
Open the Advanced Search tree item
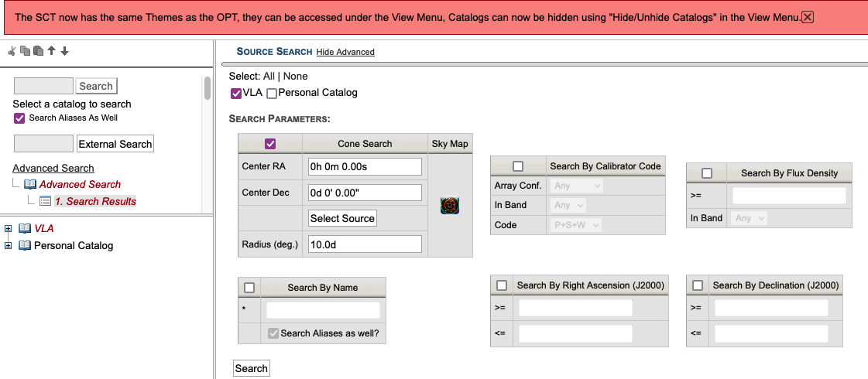point(80,184)
